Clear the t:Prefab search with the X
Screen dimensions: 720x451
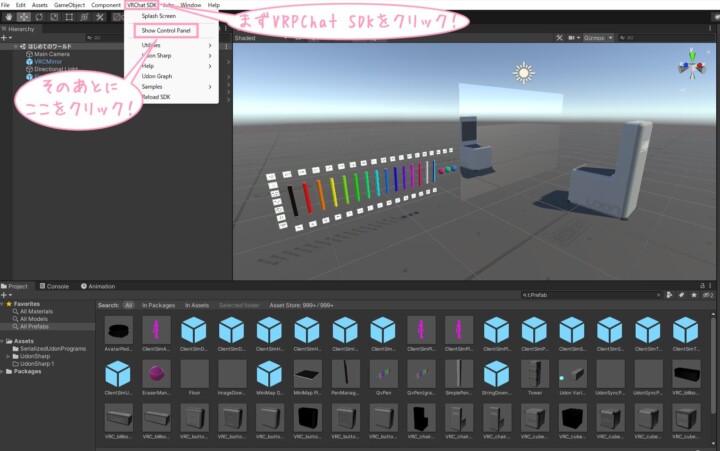click(x=658, y=295)
